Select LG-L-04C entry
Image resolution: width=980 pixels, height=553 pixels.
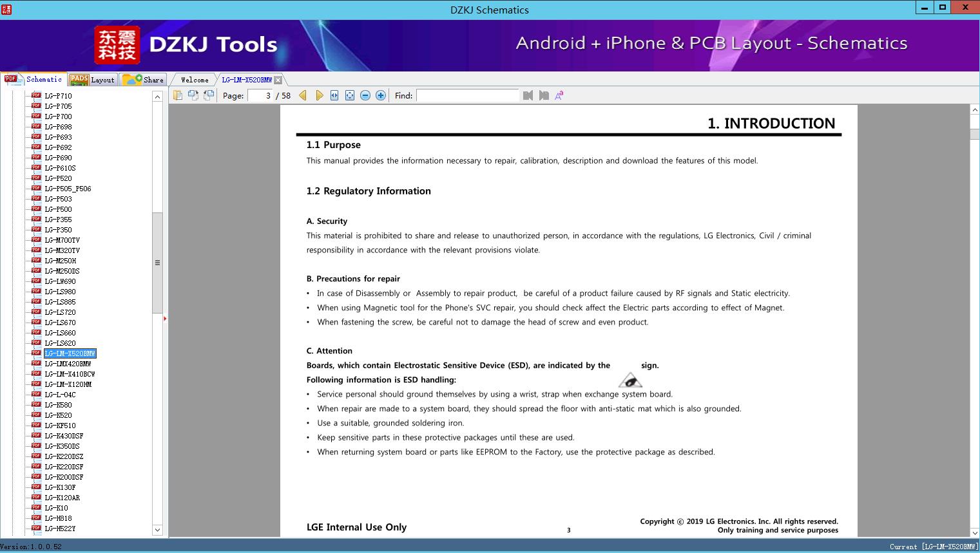tap(60, 395)
